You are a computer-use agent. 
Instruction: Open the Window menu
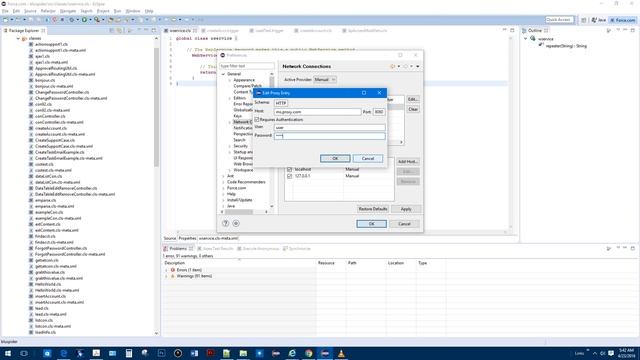coord(133,11)
